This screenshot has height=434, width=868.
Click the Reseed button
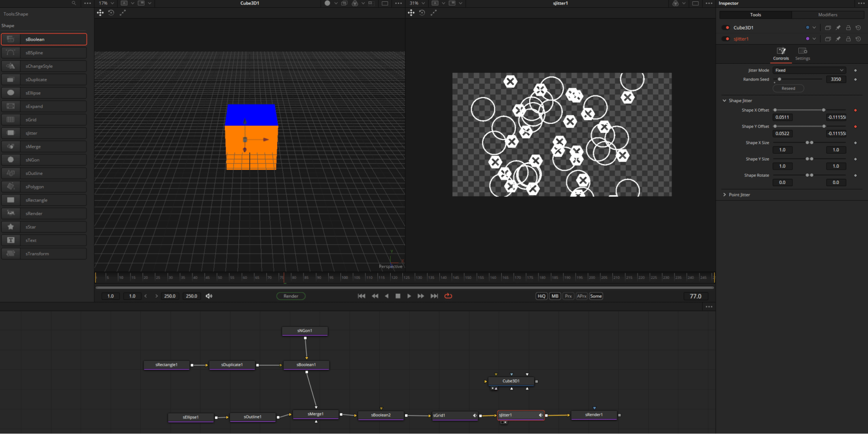[x=788, y=88]
